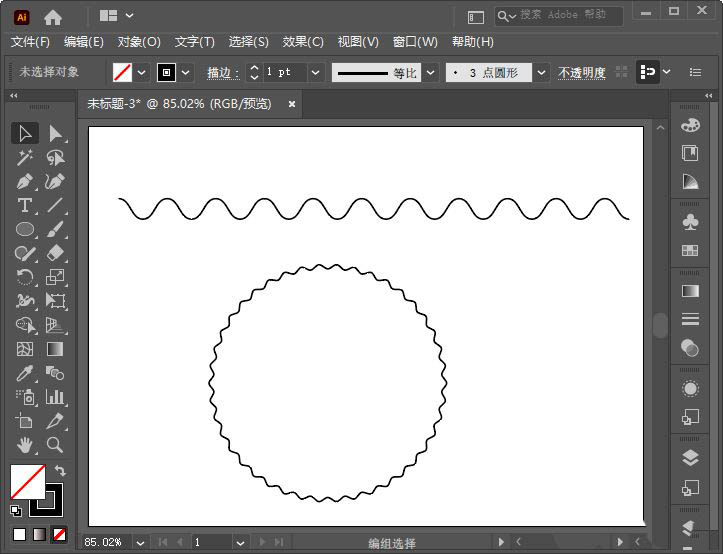Open the 窗口(W) menu

click(x=415, y=42)
